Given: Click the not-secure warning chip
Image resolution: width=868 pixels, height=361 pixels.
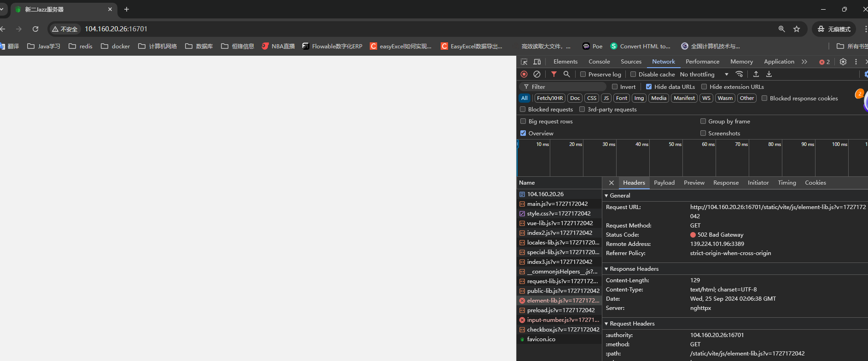Looking at the screenshot, I should click(x=65, y=29).
